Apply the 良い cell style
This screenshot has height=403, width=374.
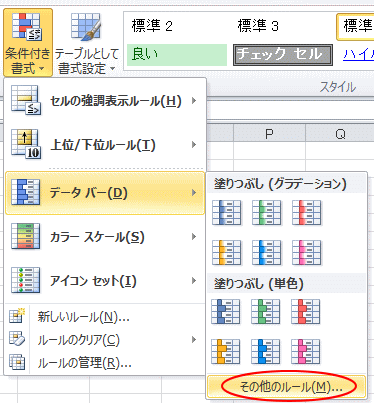177,55
